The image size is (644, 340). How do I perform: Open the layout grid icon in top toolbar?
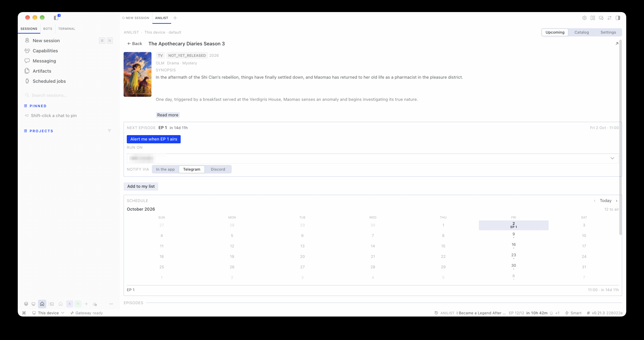593,18
